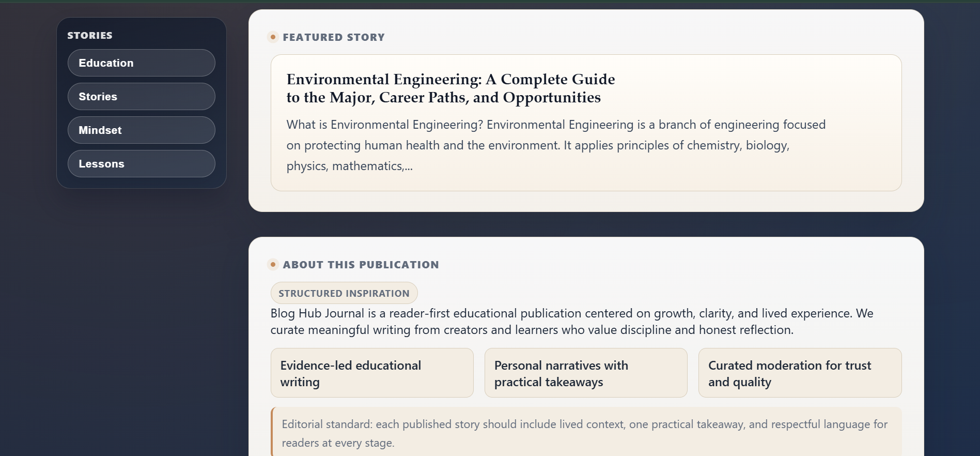Click the sidebar navigation panel background

click(142, 183)
